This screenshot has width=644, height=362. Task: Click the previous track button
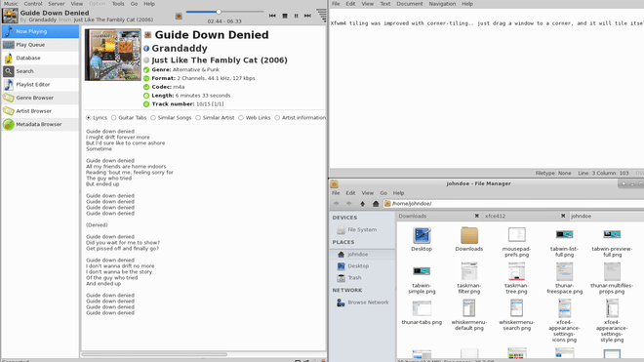coord(272,16)
